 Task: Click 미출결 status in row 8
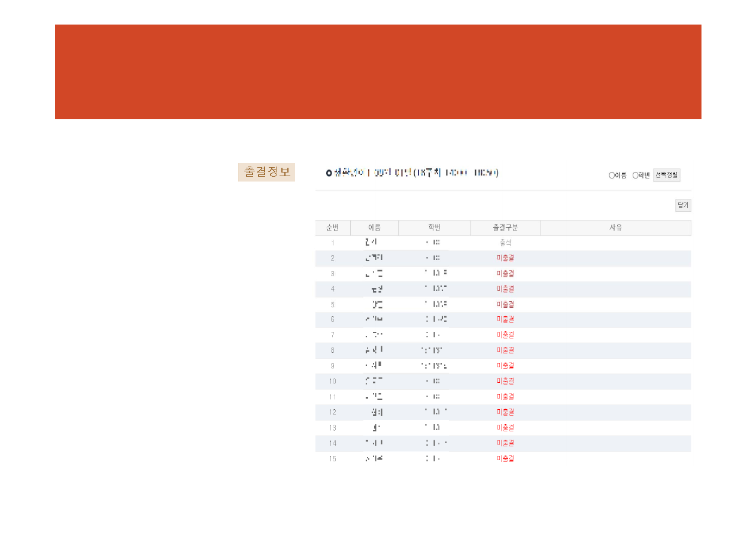(x=505, y=350)
